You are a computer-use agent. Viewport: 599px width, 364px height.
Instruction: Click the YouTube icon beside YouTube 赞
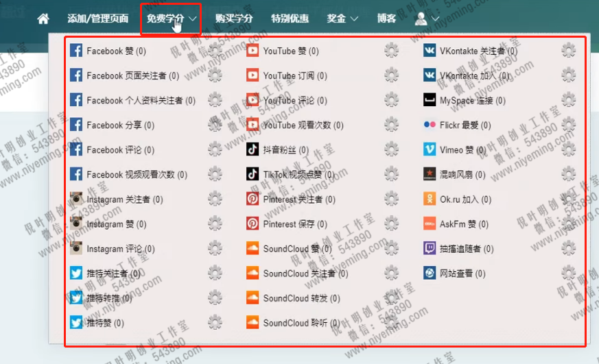252,50
